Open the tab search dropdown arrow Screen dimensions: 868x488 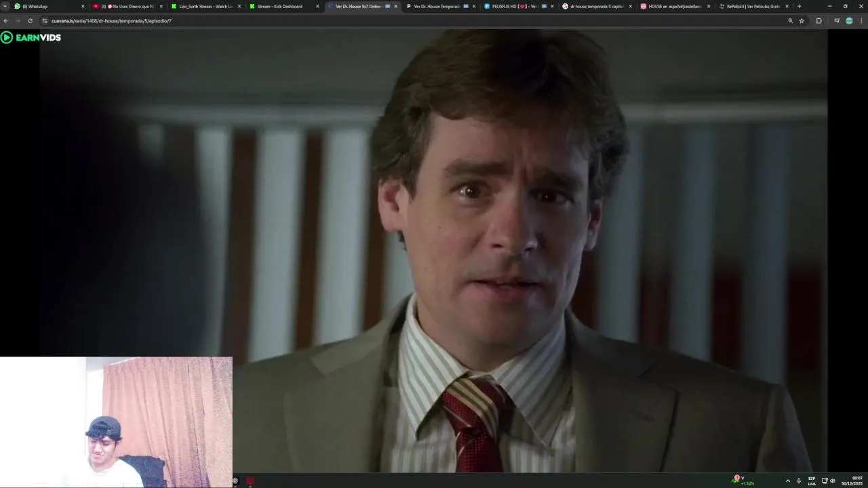(x=5, y=6)
